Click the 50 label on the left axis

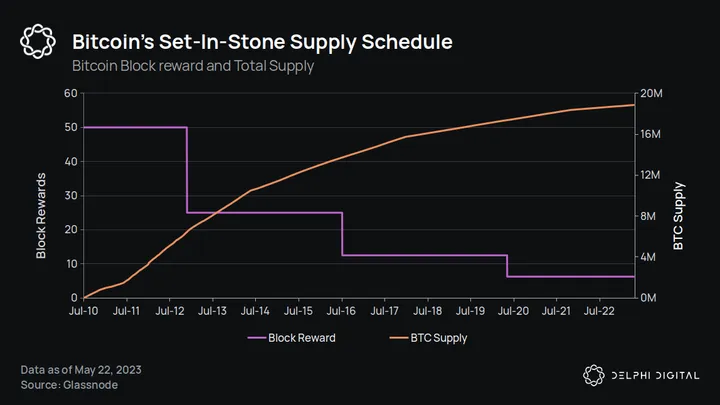tap(71, 127)
